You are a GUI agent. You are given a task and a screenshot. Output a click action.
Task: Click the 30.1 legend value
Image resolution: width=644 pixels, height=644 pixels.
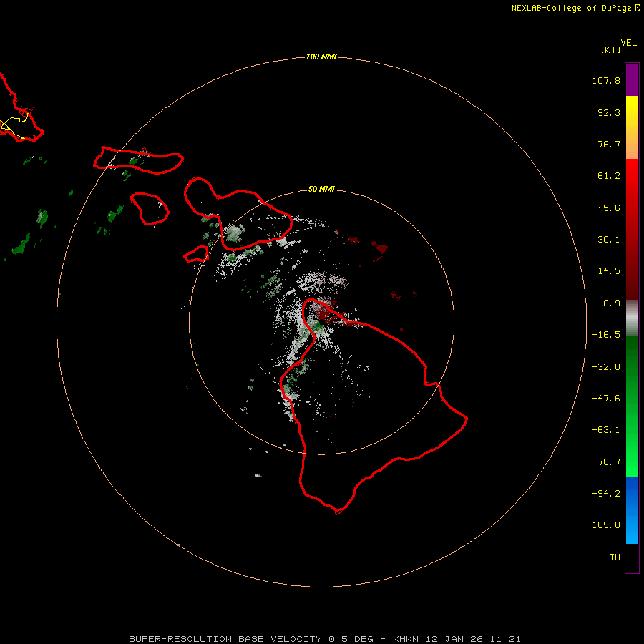click(609, 240)
